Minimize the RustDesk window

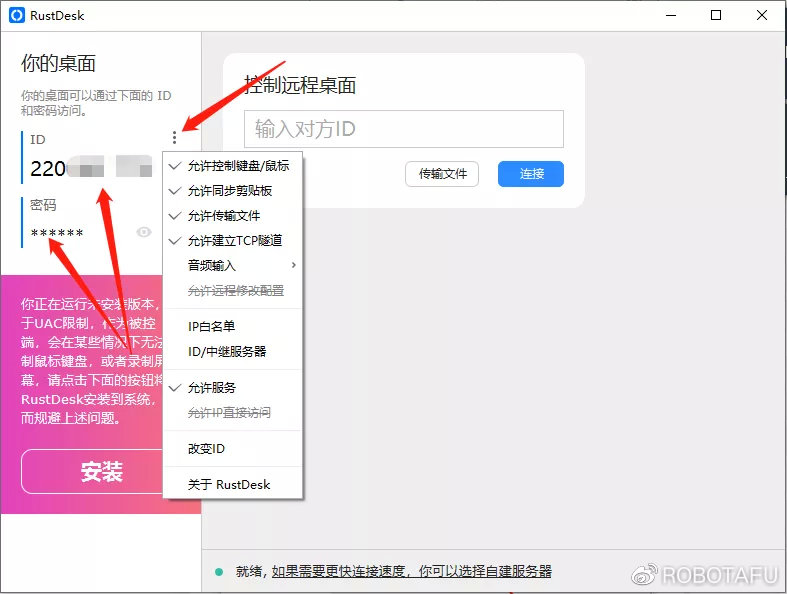coord(669,15)
